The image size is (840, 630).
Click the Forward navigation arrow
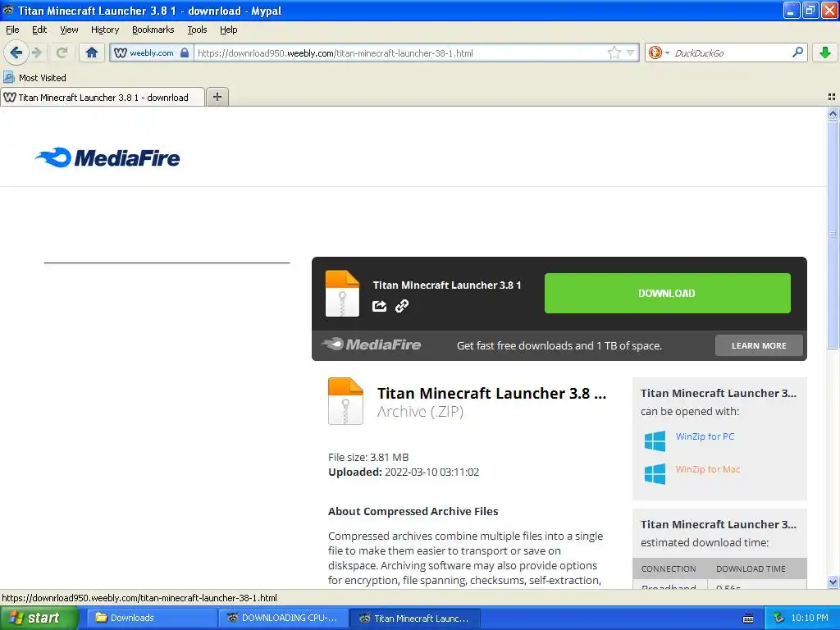pos(37,52)
